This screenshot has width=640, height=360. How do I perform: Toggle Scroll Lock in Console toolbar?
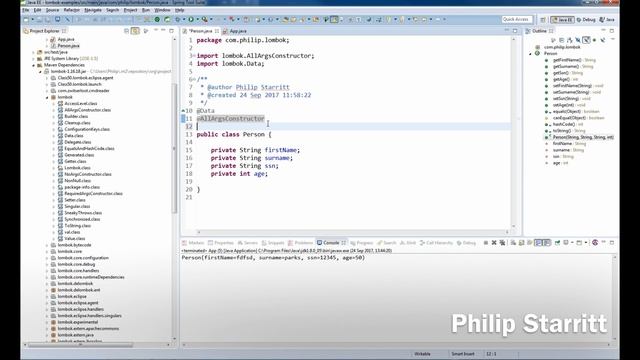522,243
